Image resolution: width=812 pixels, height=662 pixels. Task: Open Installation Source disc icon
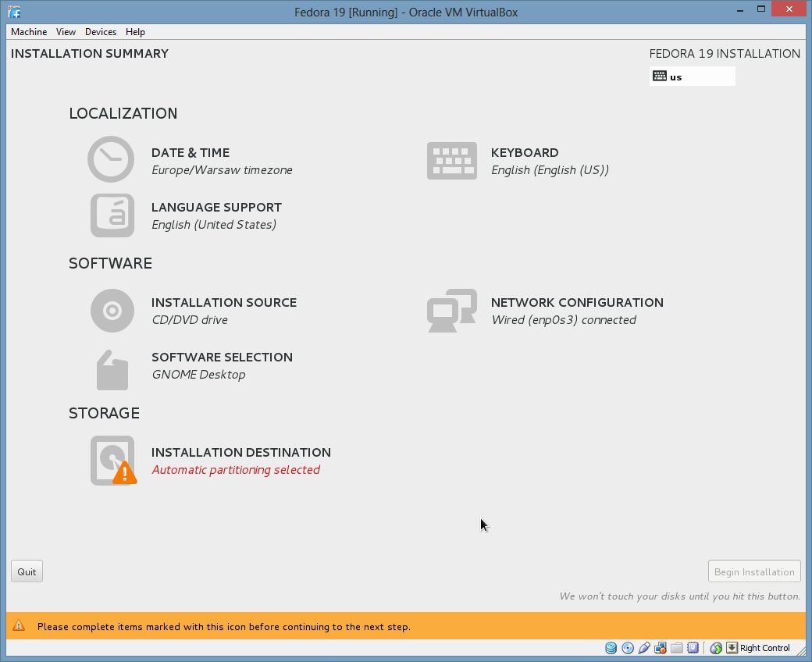pyautogui.click(x=112, y=311)
